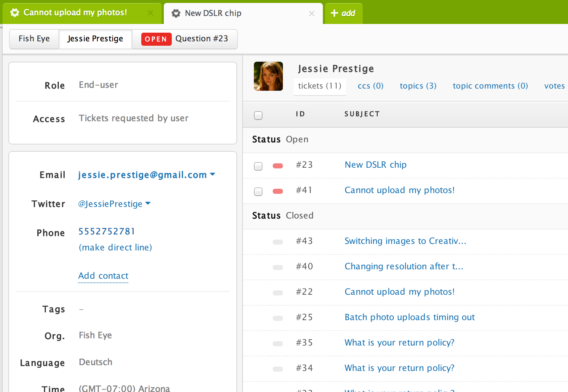
Task: Open ticket 'Changing resolution after t...'
Action: tap(404, 266)
